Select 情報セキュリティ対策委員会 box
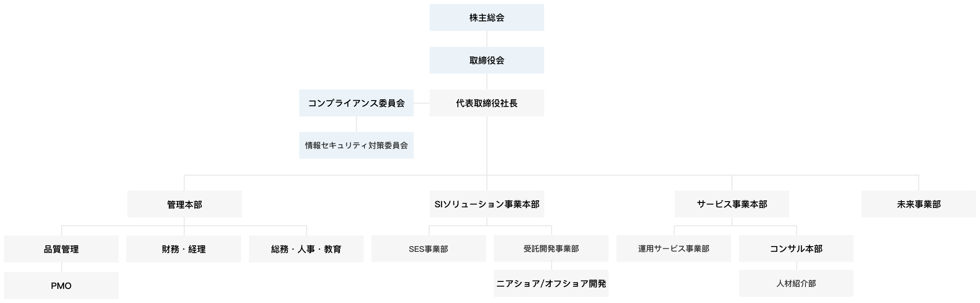980x303 pixels. click(356, 146)
